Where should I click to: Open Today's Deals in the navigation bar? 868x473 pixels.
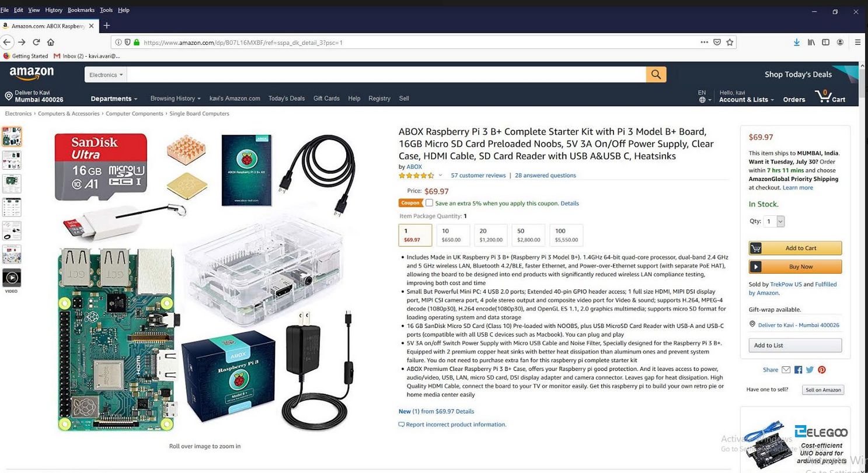[x=287, y=99]
